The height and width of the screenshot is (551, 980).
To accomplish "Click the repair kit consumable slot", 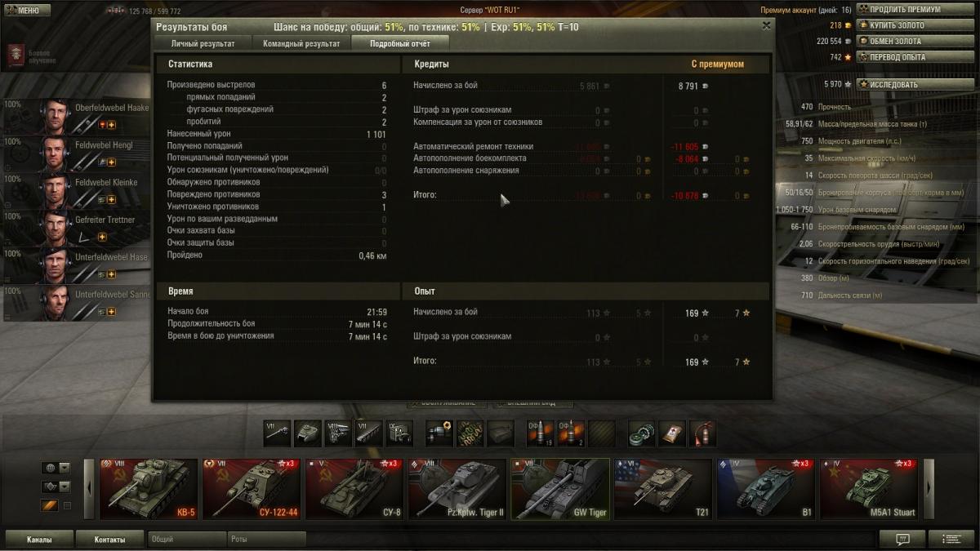I will (642, 433).
